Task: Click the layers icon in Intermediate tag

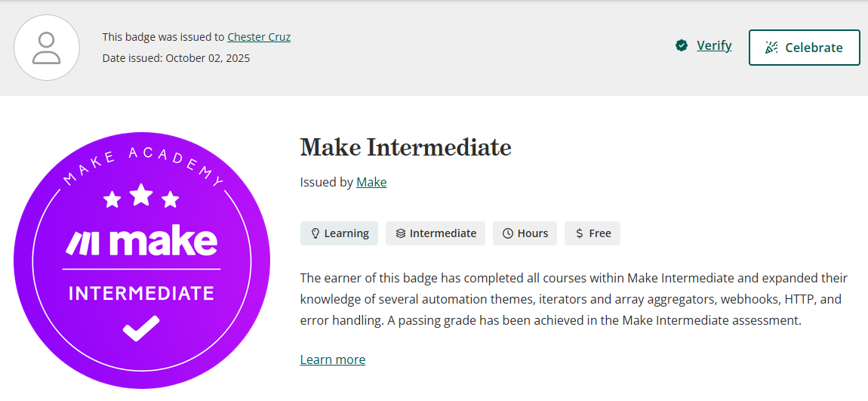Action: tap(401, 233)
